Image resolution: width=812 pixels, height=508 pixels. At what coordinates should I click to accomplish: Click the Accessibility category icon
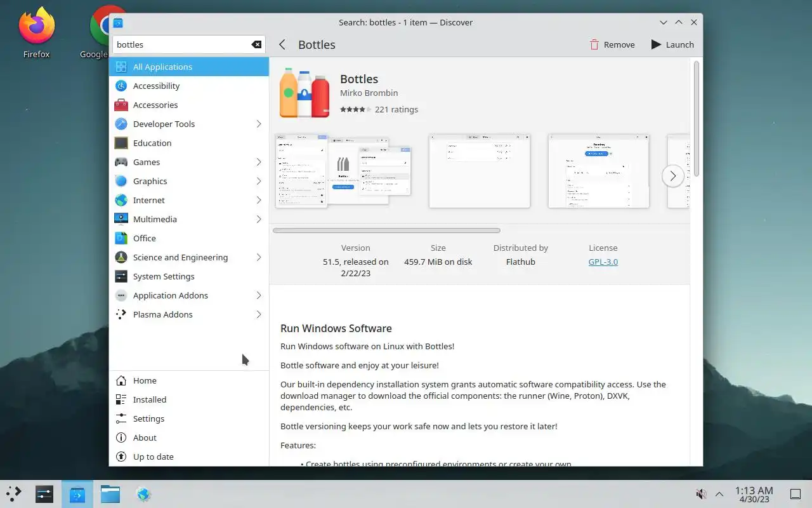[121, 86]
